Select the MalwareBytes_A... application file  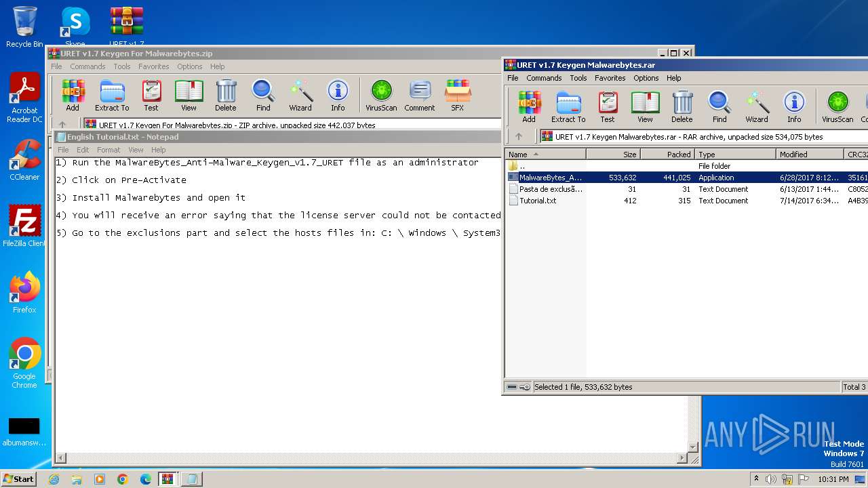(687, 178)
